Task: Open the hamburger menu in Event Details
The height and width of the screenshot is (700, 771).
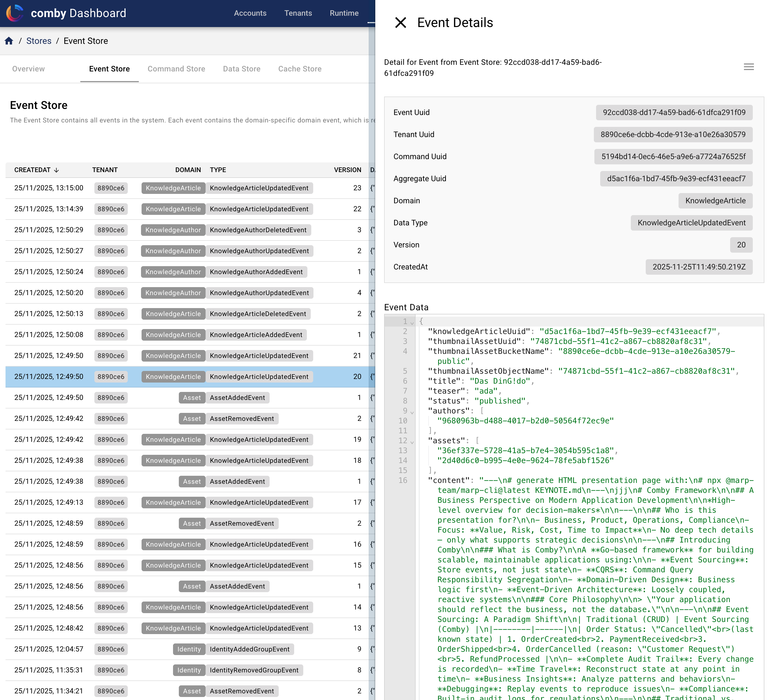Action: point(749,67)
